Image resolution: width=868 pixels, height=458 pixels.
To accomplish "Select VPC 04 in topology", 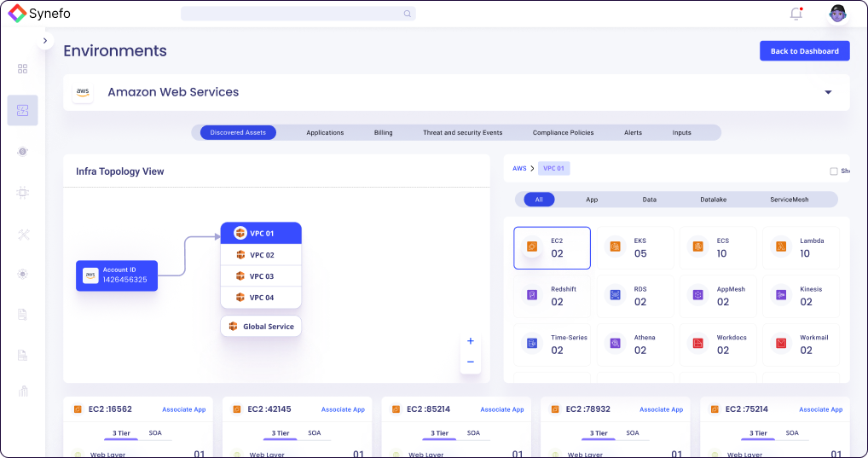I will point(261,298).
